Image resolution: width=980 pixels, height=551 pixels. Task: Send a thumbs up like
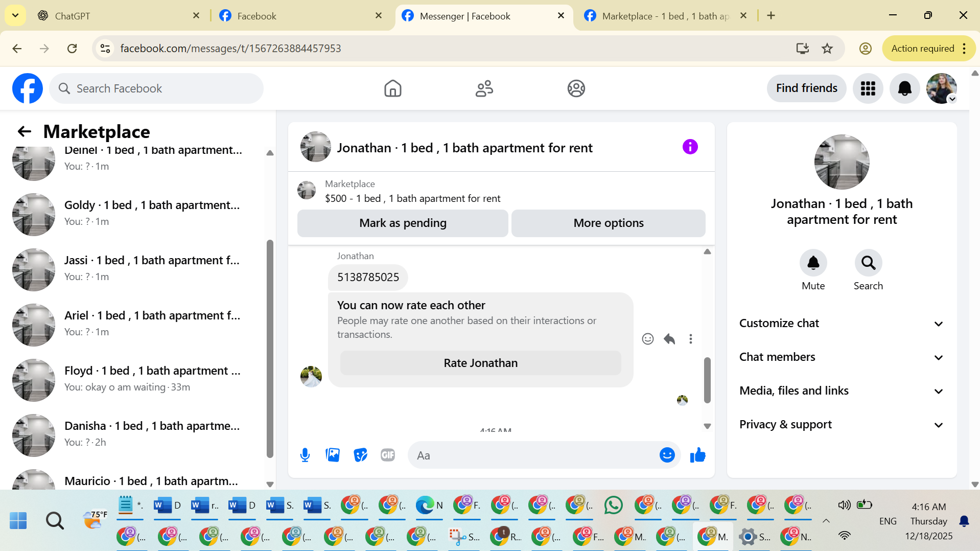click(x=697, y=455)
